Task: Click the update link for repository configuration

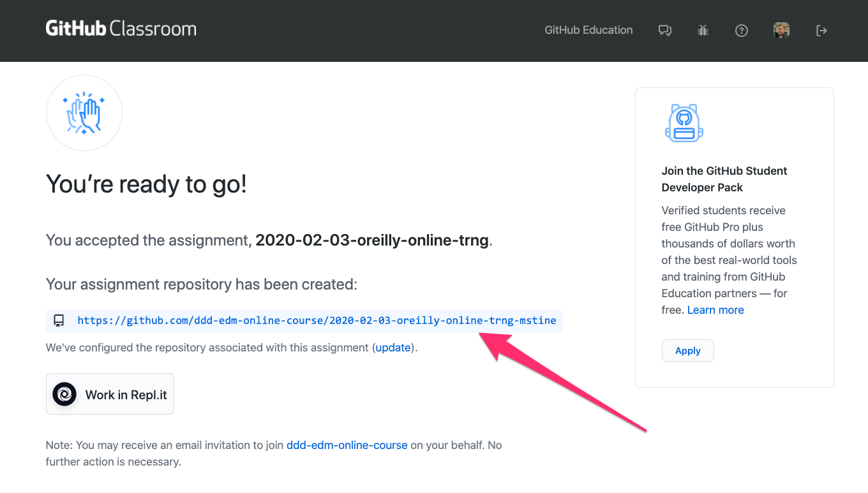Action: tap(393, 348)
